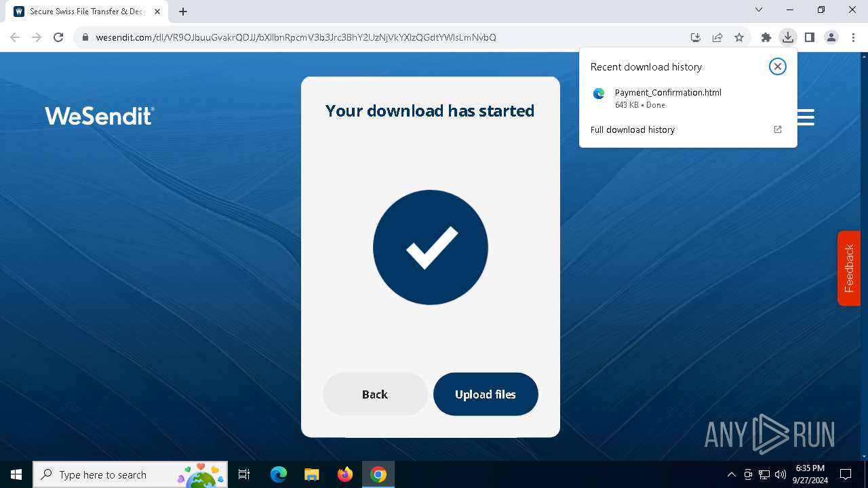The width and height of the screenshot is (868, 488).
Task: Close the Secure Swiss File Transfer tab
Action: (157, 12)
